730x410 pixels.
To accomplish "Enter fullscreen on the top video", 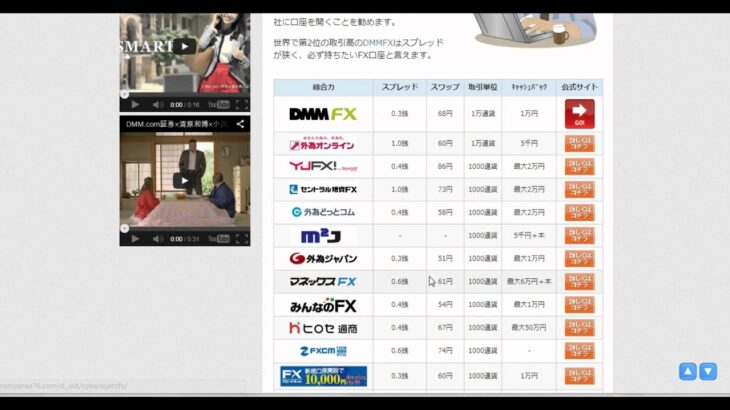I will pos(241,104).
